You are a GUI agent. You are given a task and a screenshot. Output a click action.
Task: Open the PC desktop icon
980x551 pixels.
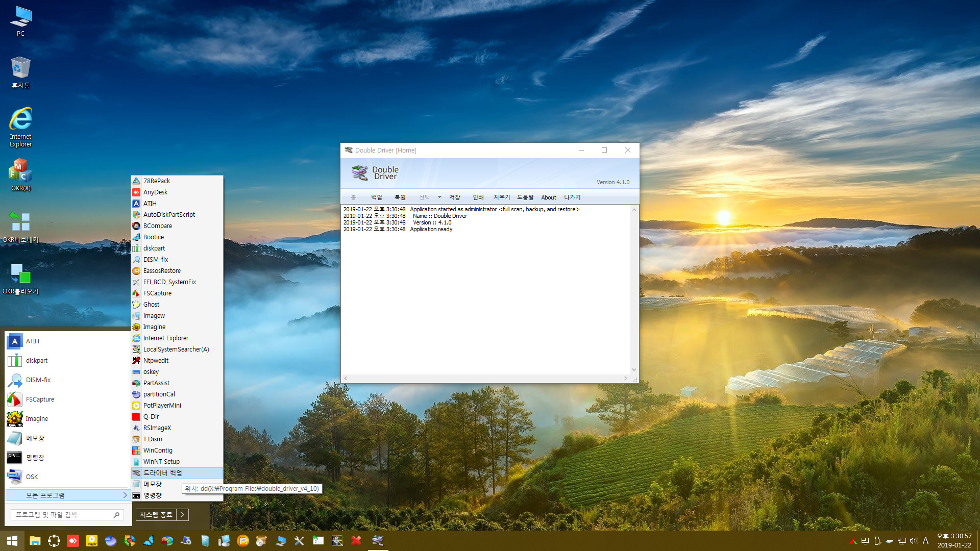20,21
